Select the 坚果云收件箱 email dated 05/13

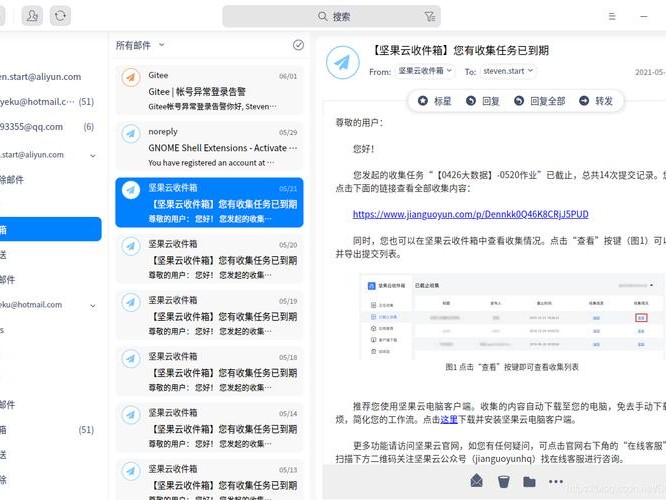point(209,480)
